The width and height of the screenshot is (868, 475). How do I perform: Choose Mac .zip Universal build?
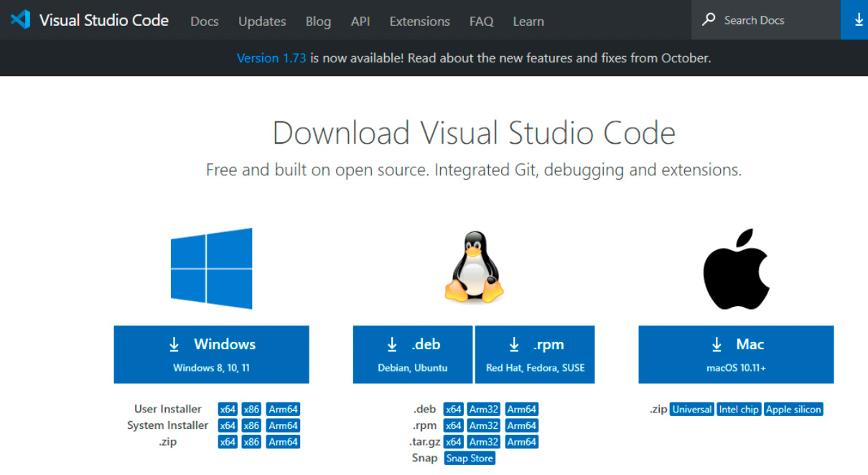692,410
